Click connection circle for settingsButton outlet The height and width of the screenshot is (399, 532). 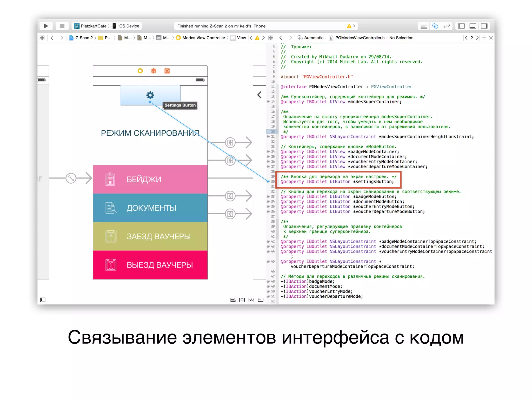[268, 181]
